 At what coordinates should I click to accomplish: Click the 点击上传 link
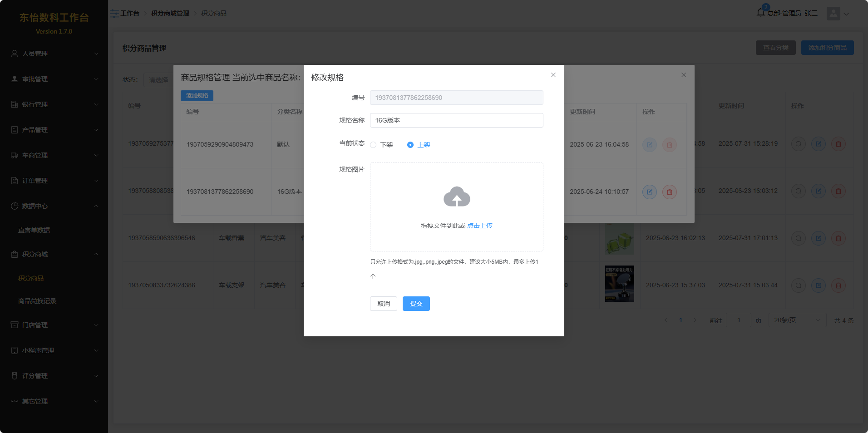tap(479, 226)
